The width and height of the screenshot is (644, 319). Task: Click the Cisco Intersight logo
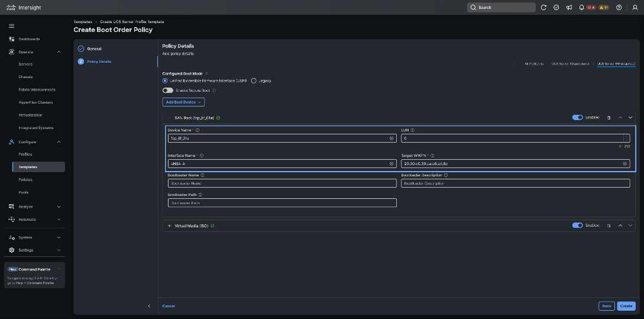click(x=24, y=8)
